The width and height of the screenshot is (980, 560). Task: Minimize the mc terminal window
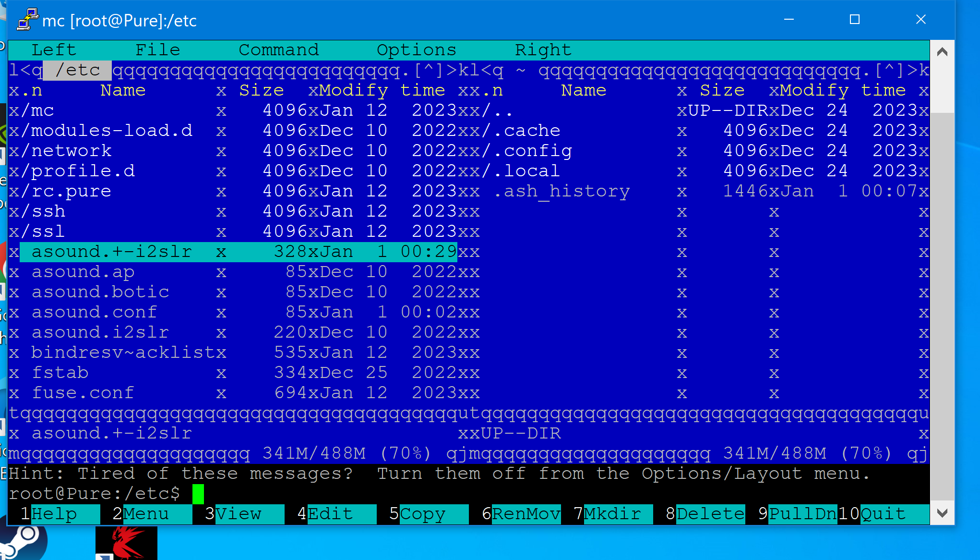789,20
